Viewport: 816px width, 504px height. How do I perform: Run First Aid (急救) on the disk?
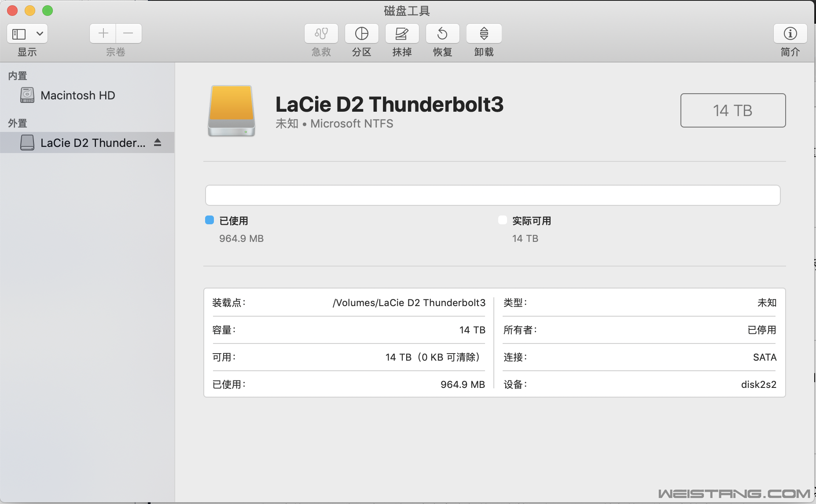point(321,33)
